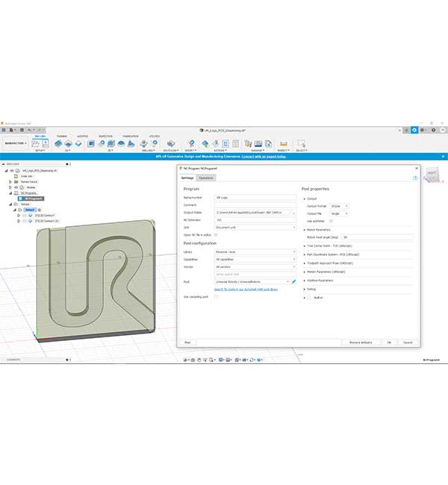Click the output folder browse button
Image resolution: width=448 pixels, height=485 pixels.
coord(293,213)
